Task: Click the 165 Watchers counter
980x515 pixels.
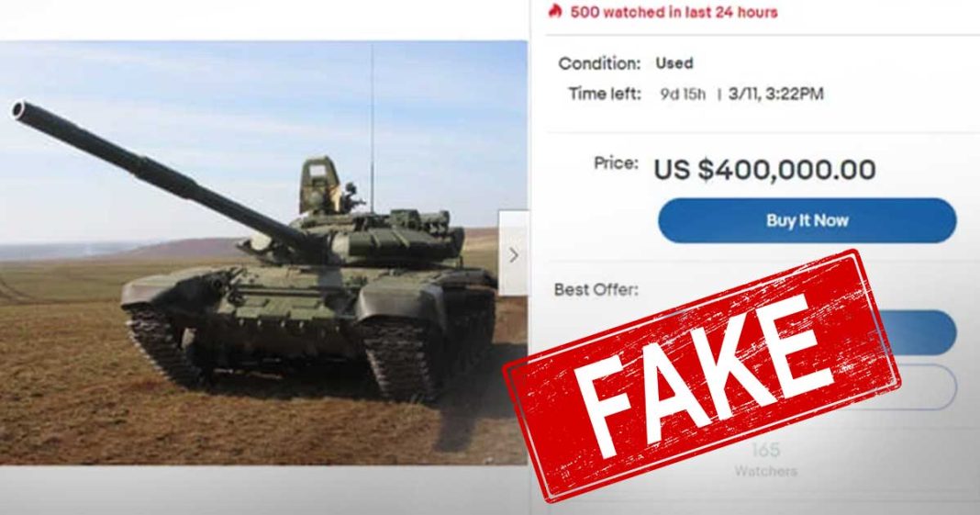Action: (x=765, y=459)
